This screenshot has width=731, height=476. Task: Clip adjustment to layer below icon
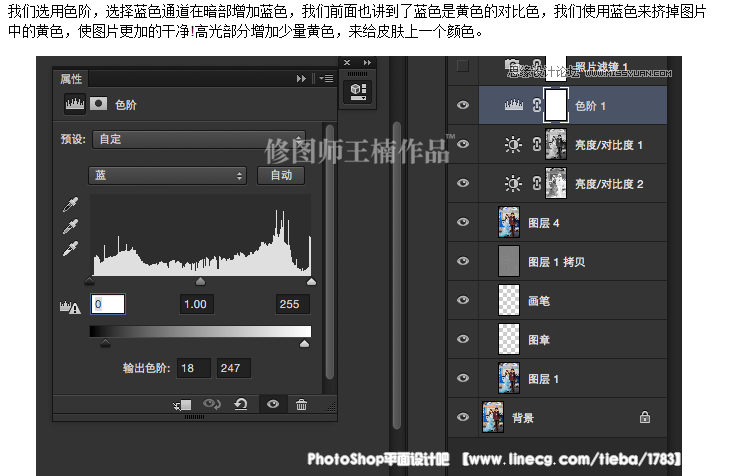tap(182, 405)
